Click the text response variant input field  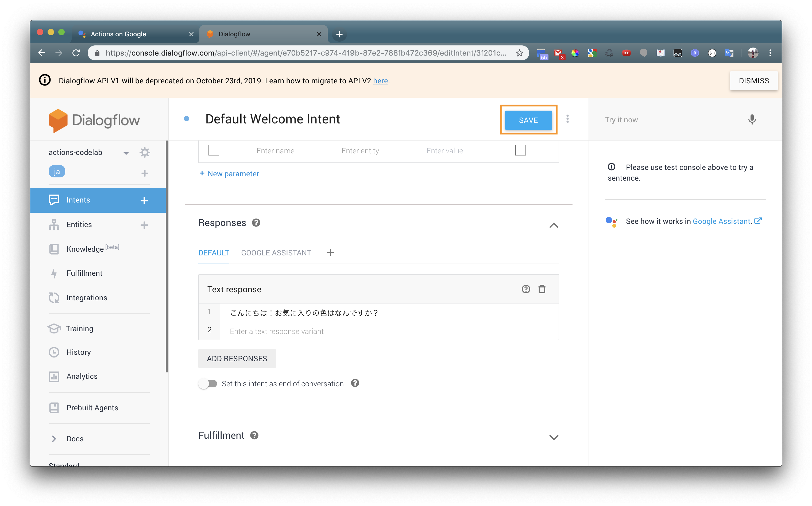click(x=388, y=331)
